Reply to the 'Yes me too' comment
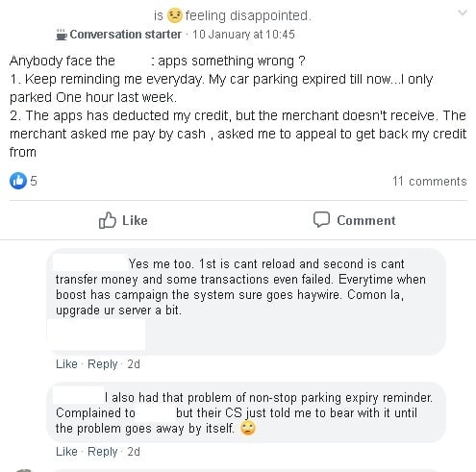This screenshot has width=476, height=472. pos(103,364)
